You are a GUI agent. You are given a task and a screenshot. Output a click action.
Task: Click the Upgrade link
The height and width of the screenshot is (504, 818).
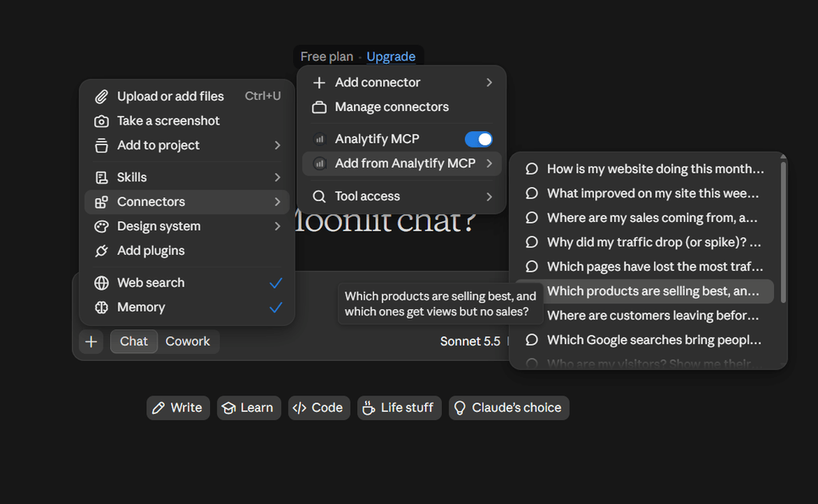pyautogui.click(x=391, y=57)
